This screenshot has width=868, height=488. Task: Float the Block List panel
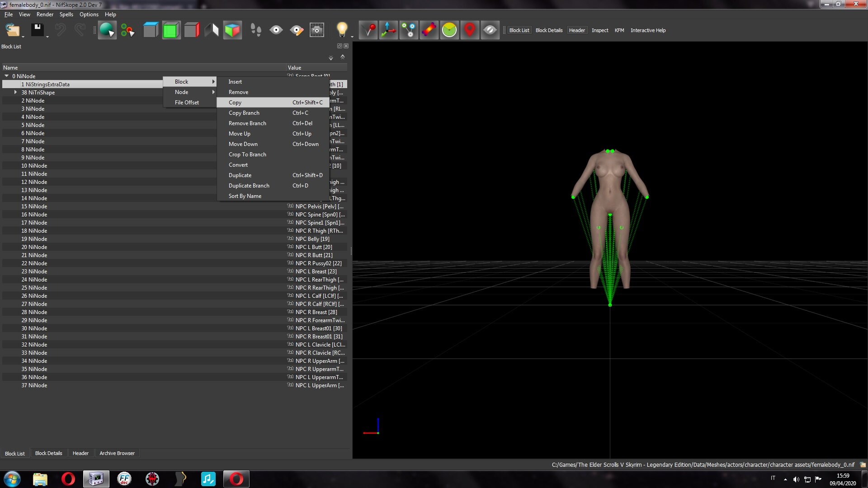point(340,46)
